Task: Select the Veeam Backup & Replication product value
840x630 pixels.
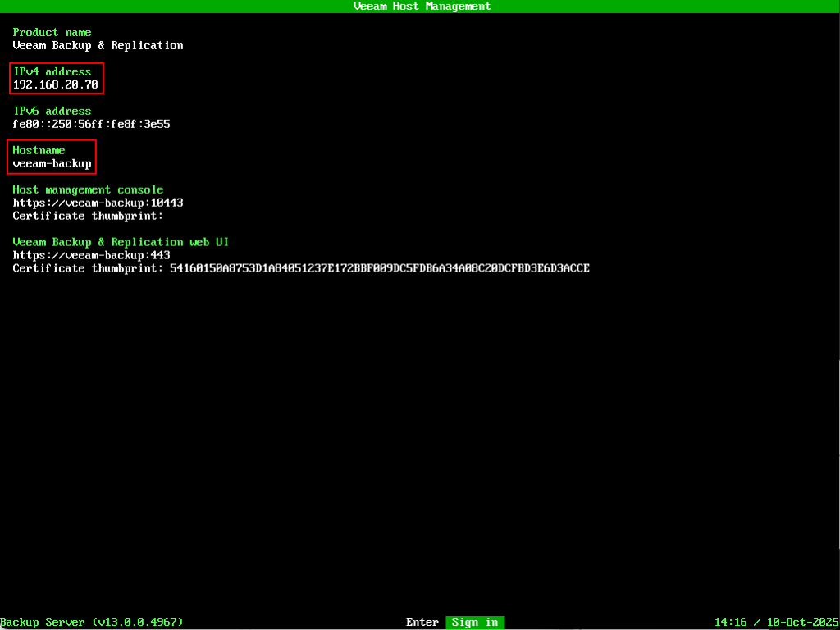Action: 98,45
